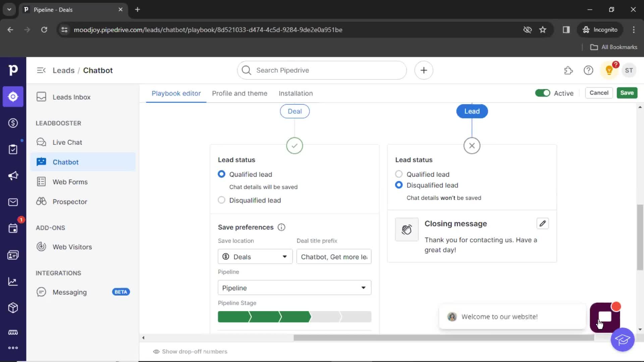Open the Insights chart icon in sidebar
This screenshot has width=644, height=362.
(13, 282)
